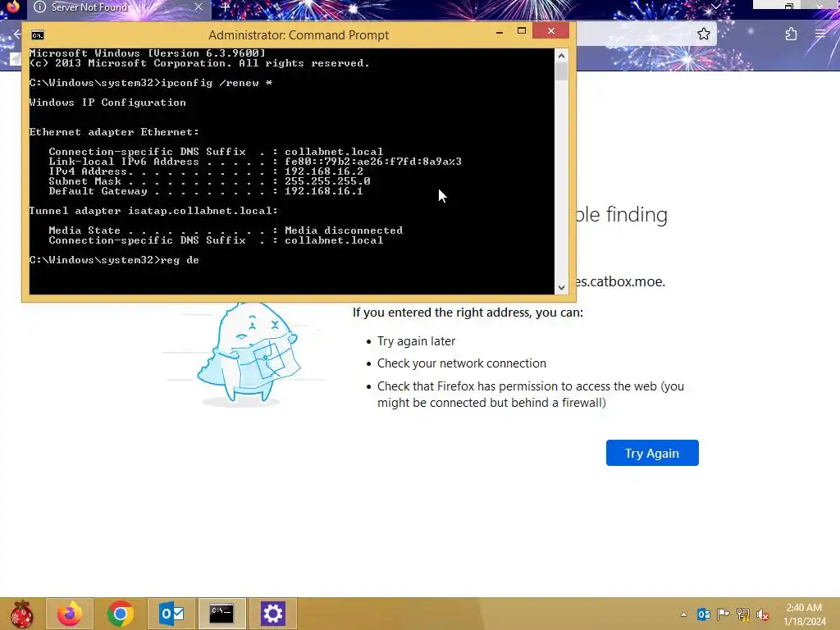840x630 pixels.
Task: Click the Command Prompt scrollbar thumb
Action: pos(561,72)
